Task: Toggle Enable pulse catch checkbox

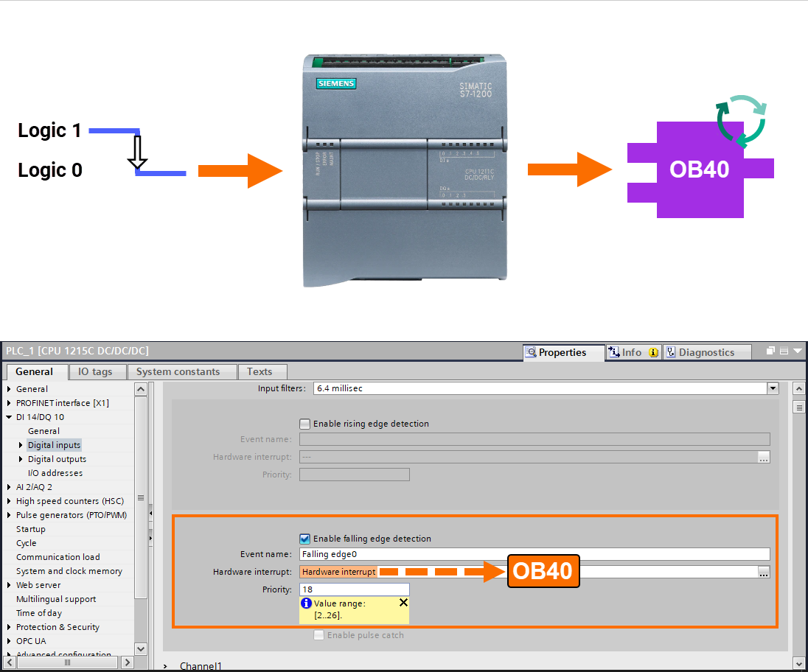Action: 319,635
